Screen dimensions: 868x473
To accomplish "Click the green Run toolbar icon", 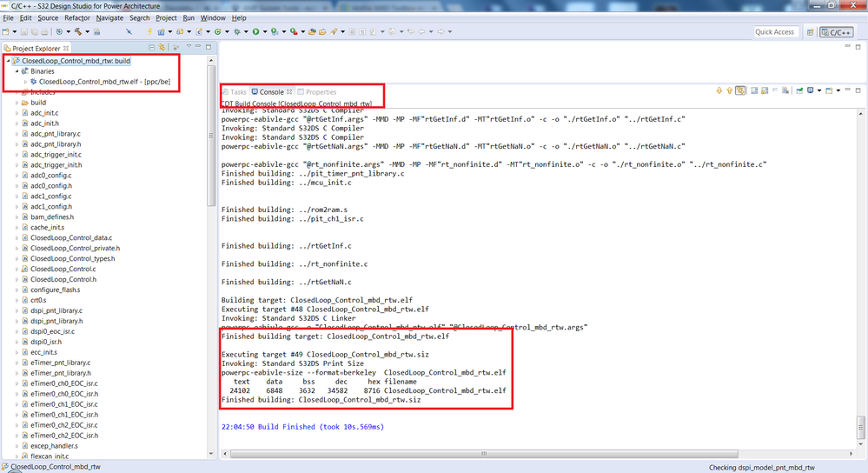I will (x=255, y=31).
